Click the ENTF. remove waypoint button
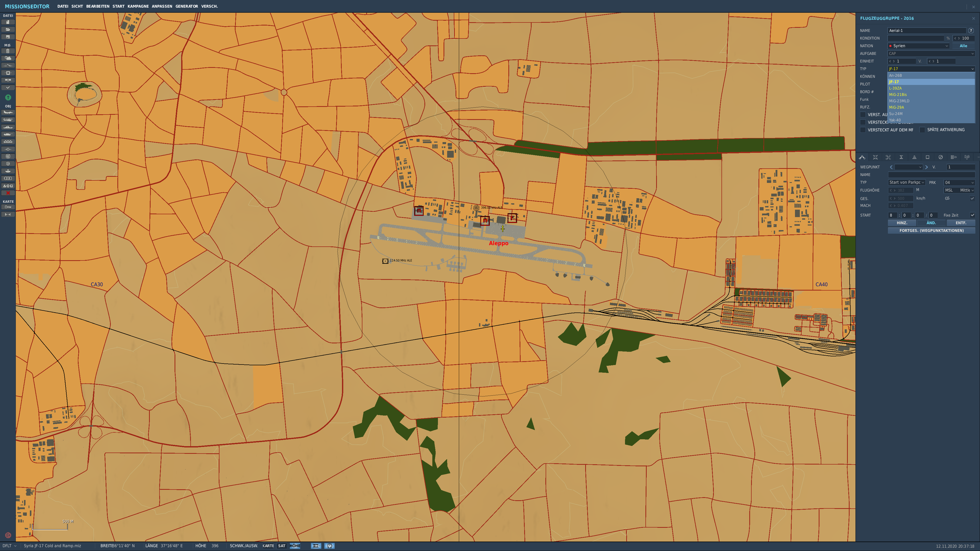Screen dimensions: 980x551 pos(961,223)
